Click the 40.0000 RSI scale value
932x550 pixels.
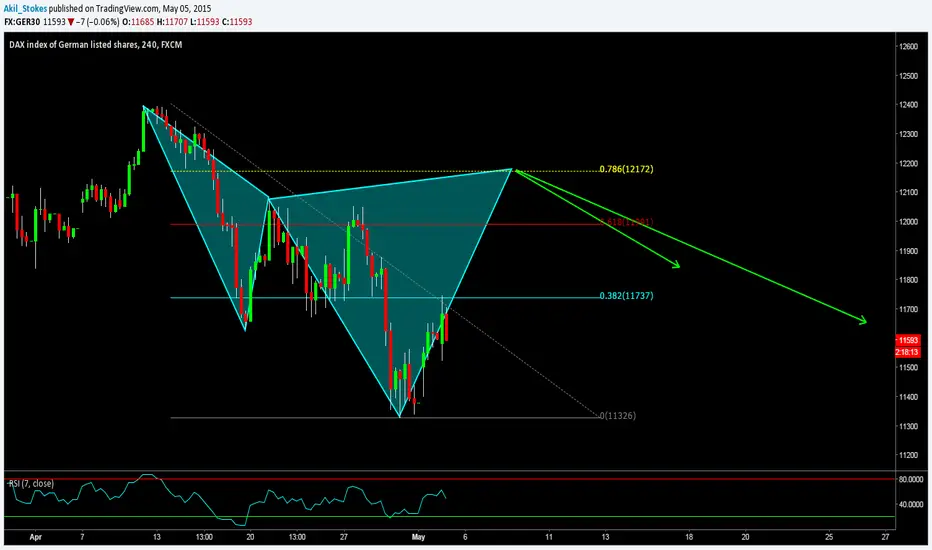click(x=910, y=505)
